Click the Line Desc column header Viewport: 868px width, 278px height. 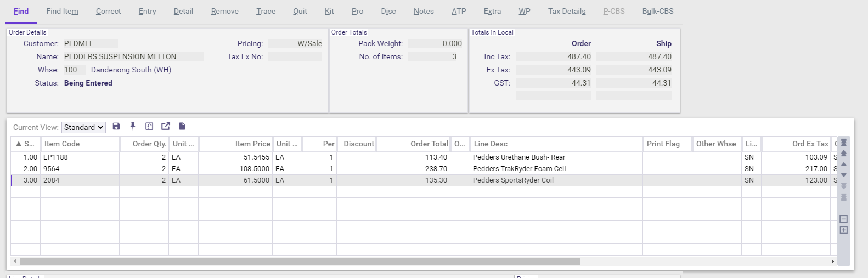[556, 144]
